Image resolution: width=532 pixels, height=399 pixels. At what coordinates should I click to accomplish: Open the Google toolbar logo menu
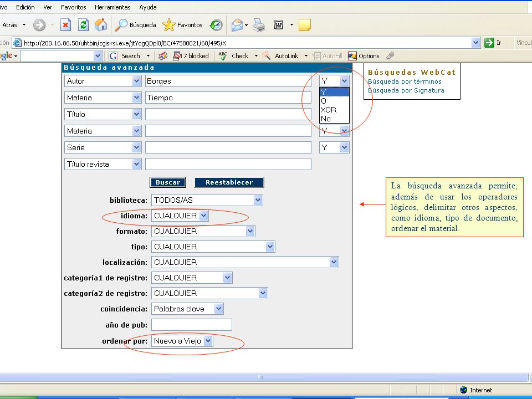click(x=8, y=55)
